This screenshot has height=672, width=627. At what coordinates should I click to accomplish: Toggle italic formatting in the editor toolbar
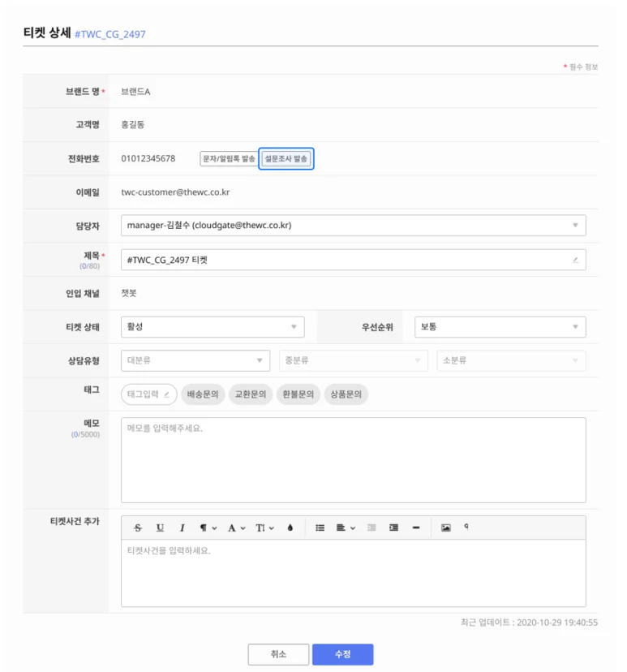(x=182, y=528)
